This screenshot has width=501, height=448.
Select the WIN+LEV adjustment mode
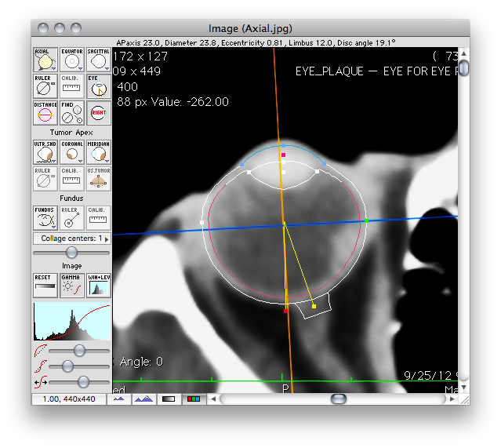(99, 286)
